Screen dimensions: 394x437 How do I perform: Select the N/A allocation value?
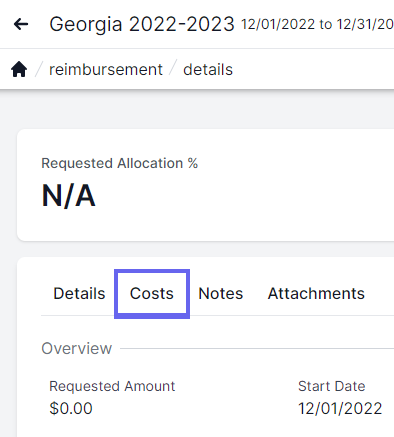69,196
